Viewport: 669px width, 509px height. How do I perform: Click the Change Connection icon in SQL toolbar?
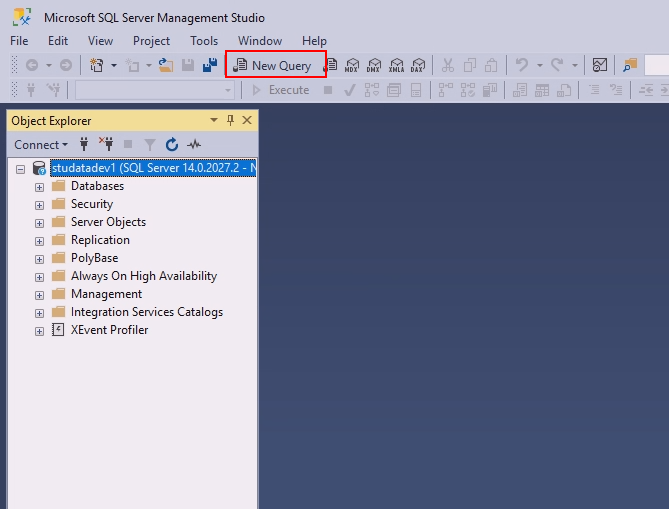[x=53, y=90]
